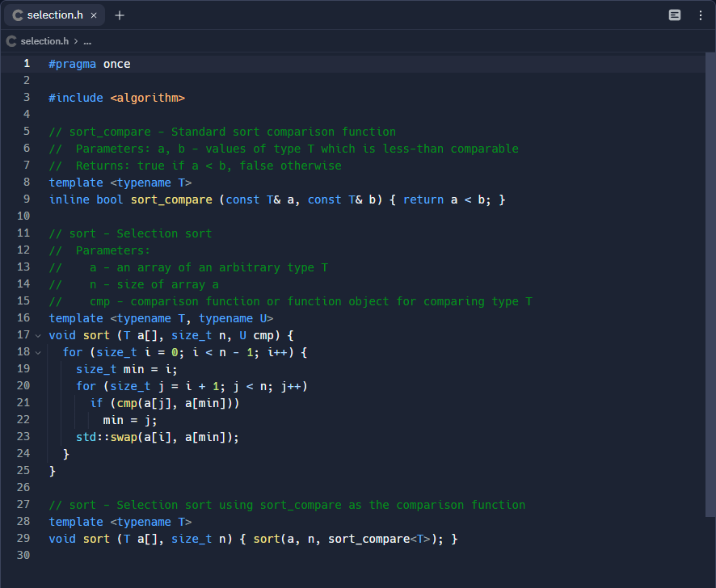
Task: Click line number 1 in the gutter
Action: pyautogui.click(x=27, y=63)
